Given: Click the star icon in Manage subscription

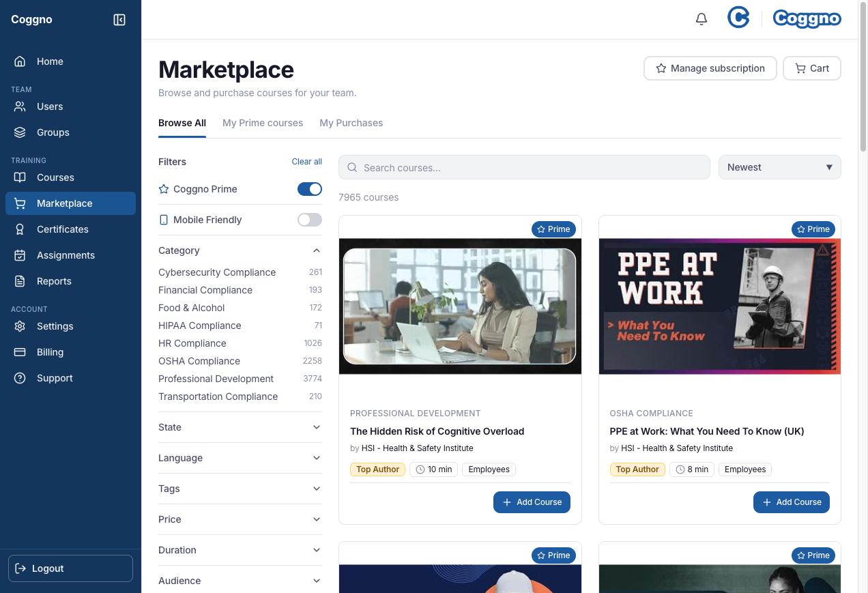Looking at the screenshot, I should tap(661, 68).
